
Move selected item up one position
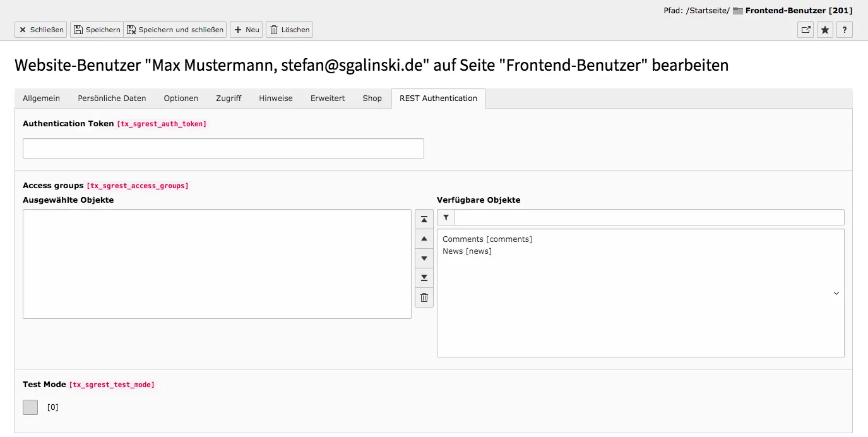point(424,239)
